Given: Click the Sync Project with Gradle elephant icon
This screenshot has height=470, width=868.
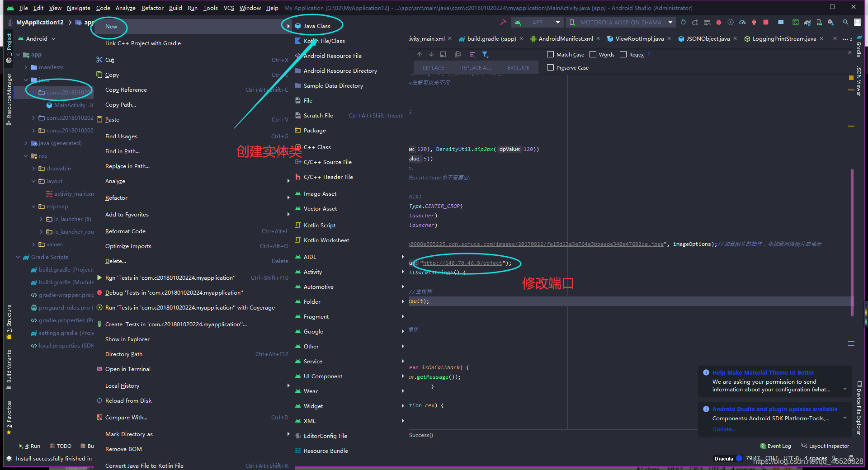Looking at the screenshot, I should click(x=807, y=22).
